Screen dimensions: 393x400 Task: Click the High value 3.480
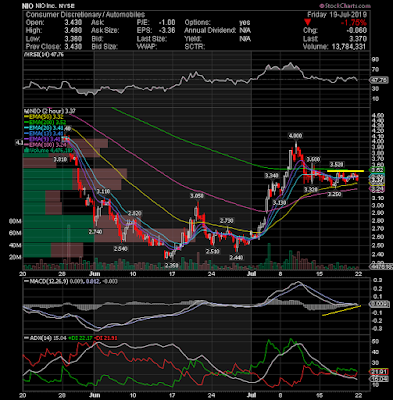(72, 31)
